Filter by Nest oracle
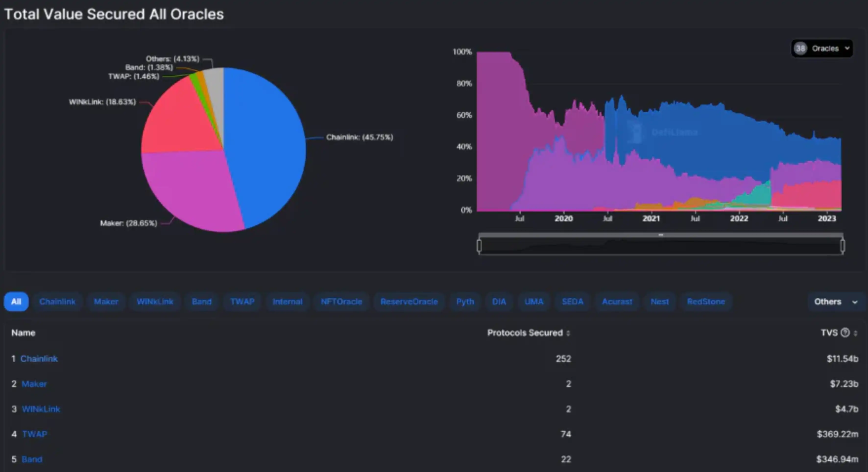This screenshot has height=472, width=868. (660, 302)
